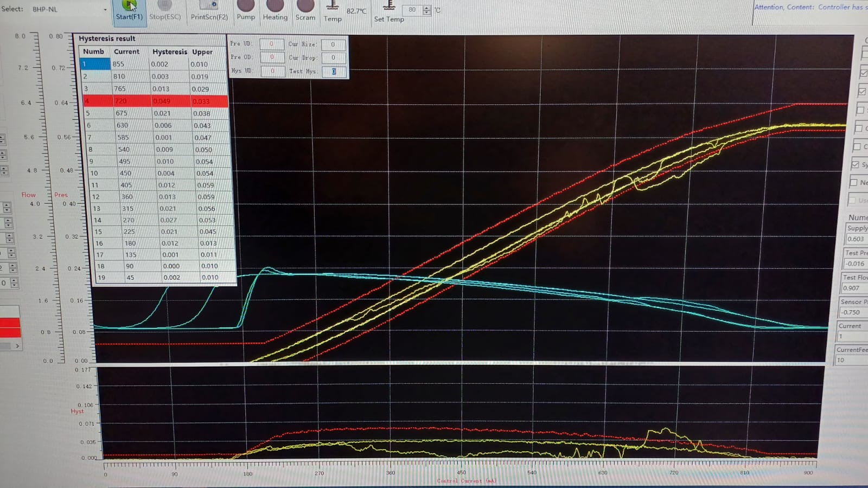Click the red Pres axis label
868x488 pixels.
click(x=61, y=195)
